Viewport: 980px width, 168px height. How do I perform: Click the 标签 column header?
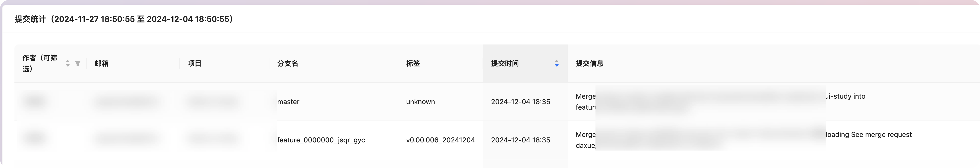tap(413, 63)
